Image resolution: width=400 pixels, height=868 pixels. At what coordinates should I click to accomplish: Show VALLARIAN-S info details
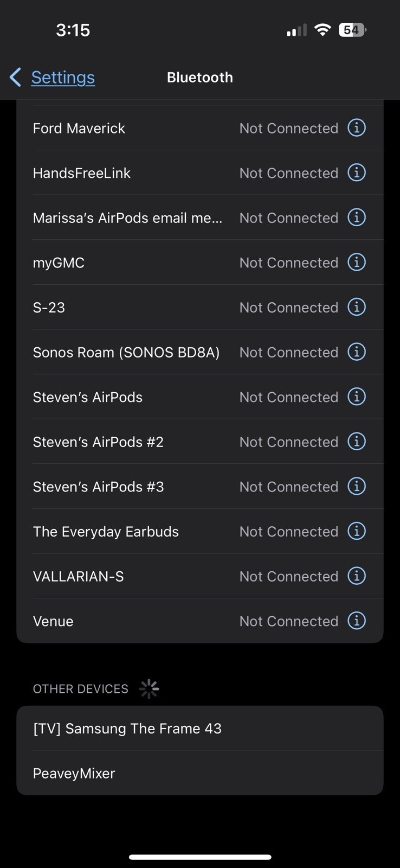click(356, 576)
